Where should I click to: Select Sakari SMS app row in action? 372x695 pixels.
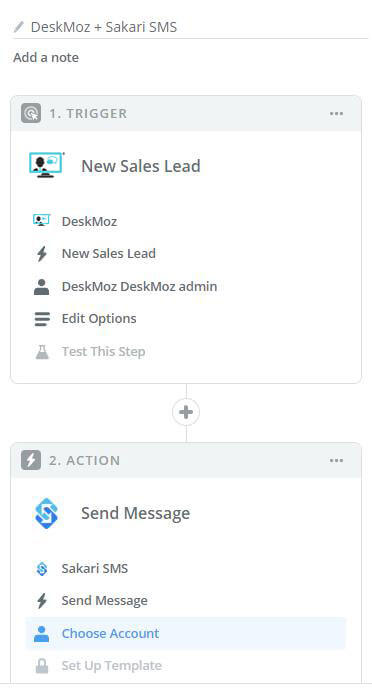pyautogui.click(x=185, y=568)
